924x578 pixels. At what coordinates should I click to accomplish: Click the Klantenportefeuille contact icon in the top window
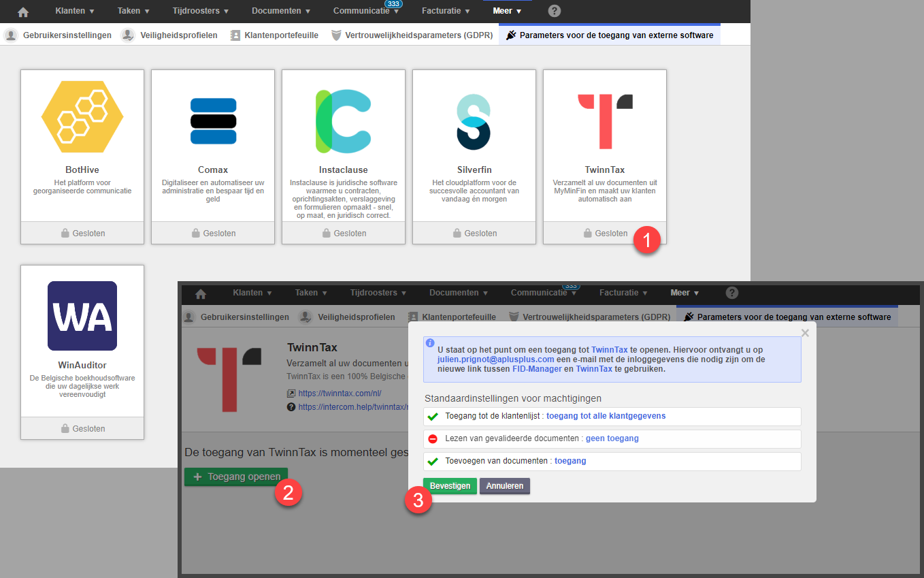click(235, 35)
